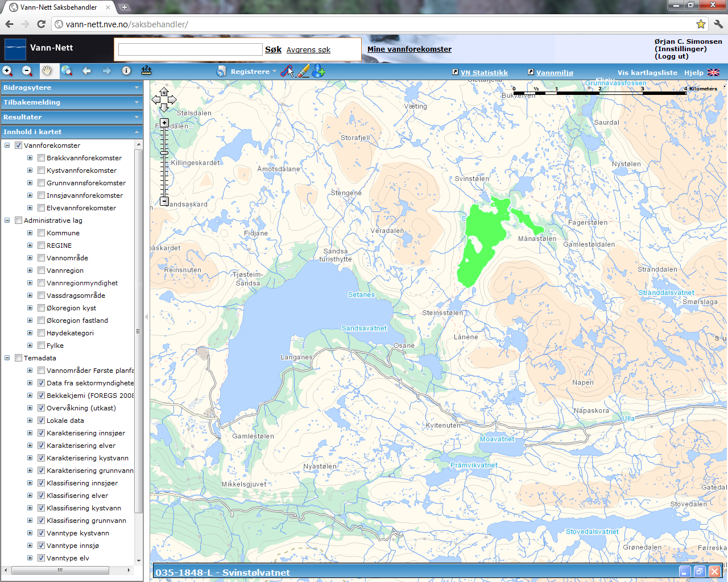Open the Registrere dropdown menu
The image size is (728, 582).
coord(253,72)
